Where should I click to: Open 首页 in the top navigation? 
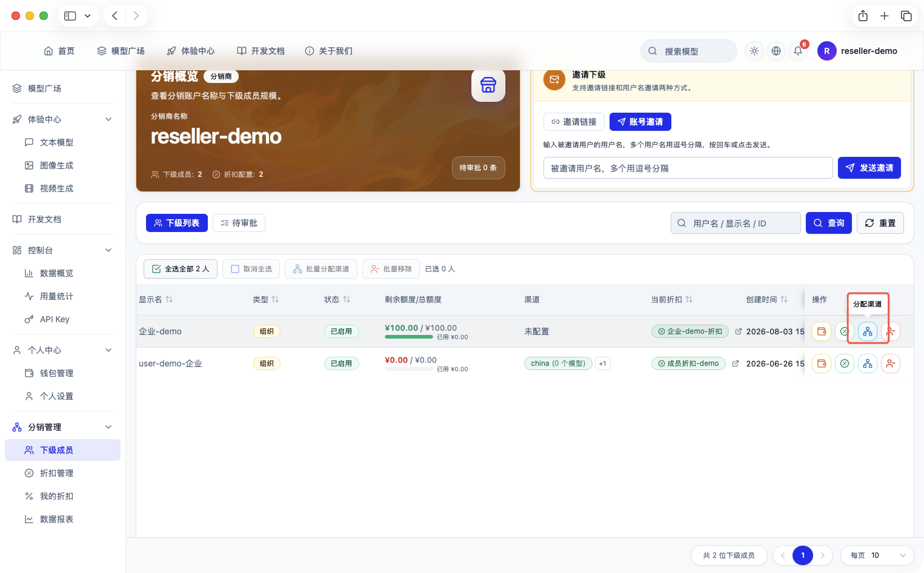[x=59, y=51]
